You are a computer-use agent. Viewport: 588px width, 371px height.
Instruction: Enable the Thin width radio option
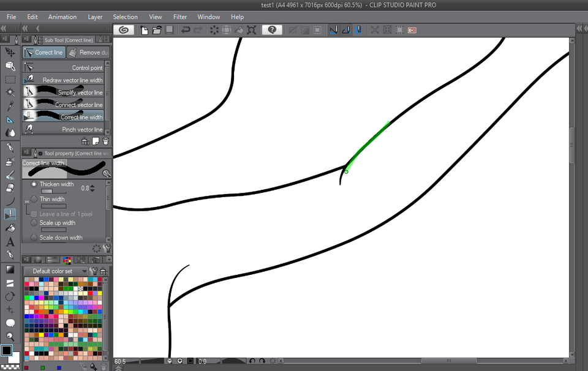click(x=34, y=199)
